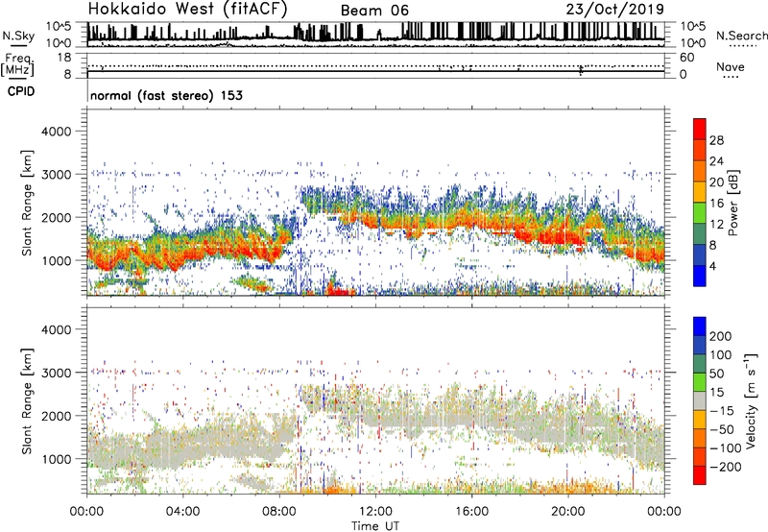The width and height of the screenshot is (768, 532).
Task: Click the "08:00" time tick label
Action: pos(279,512)
